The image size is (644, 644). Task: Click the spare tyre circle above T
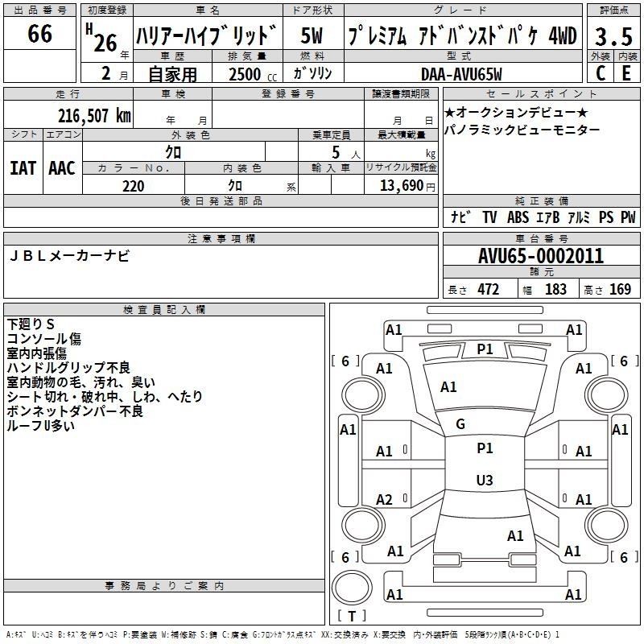click(352, 588)
